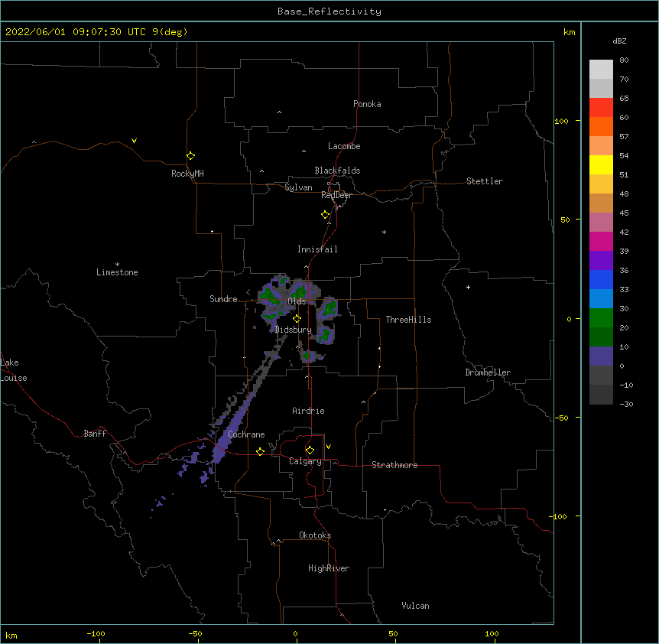Viewport: 659px width, 644px height.
Task: Click the RockyMH label
Action: pos(187,174)
